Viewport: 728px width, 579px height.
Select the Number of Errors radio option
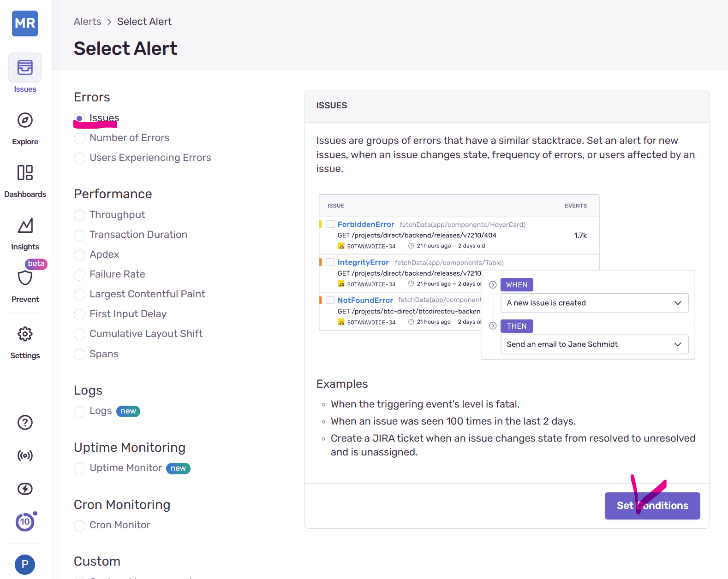80,138
